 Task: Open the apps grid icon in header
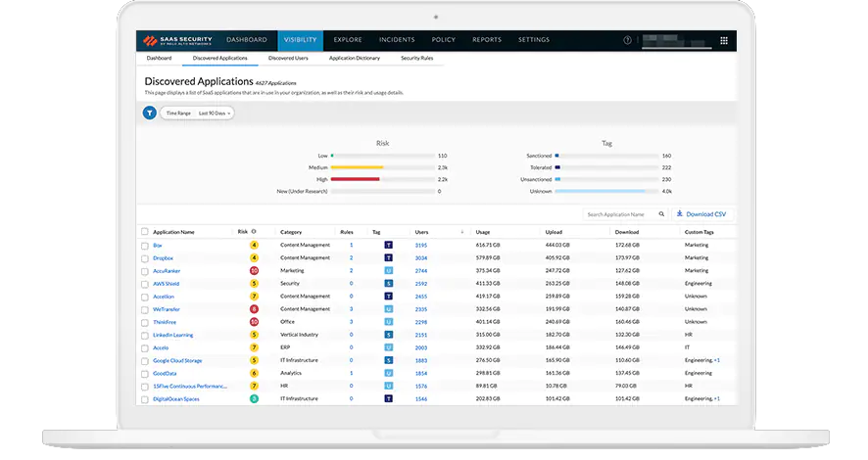pyautogui.click(x=724, y=40)
